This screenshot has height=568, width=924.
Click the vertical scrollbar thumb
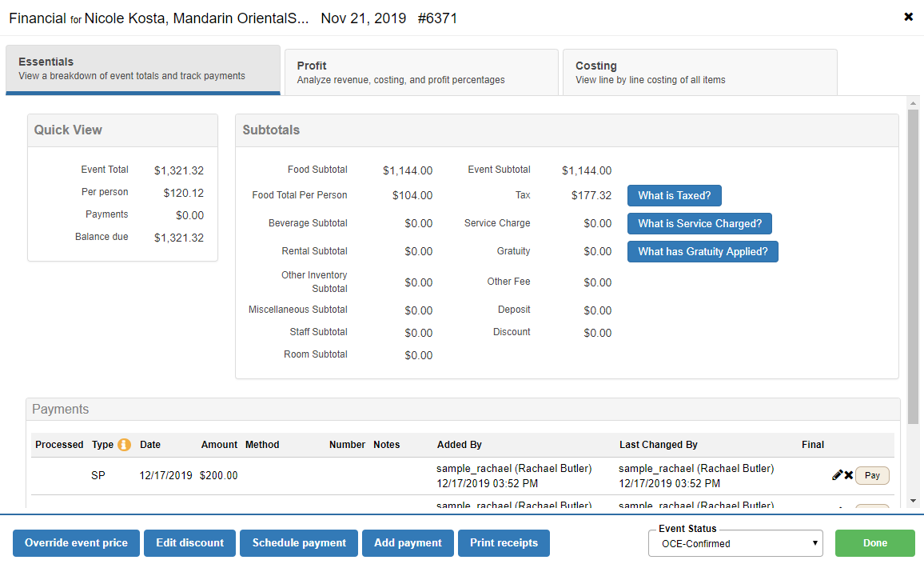click(913, 266)
